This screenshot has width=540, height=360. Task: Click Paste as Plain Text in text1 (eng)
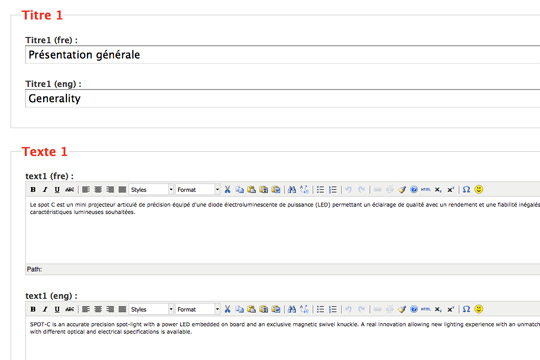point(264,309)
